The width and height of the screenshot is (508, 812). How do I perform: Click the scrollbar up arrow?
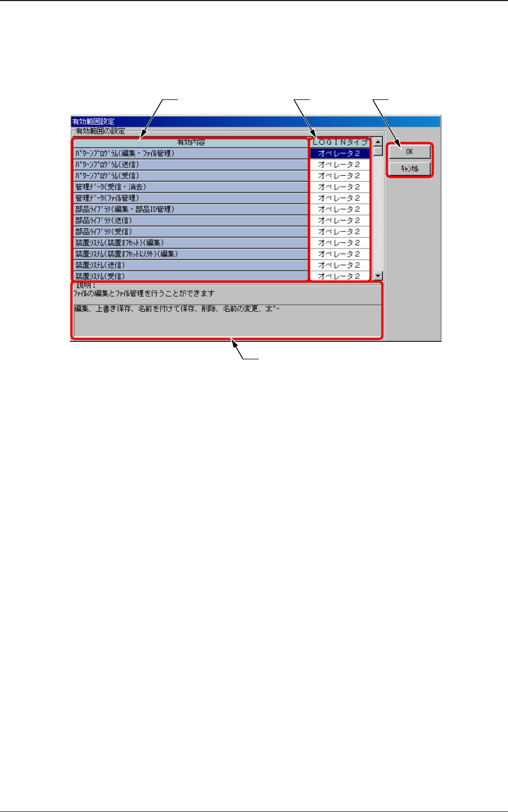[378, 142]
